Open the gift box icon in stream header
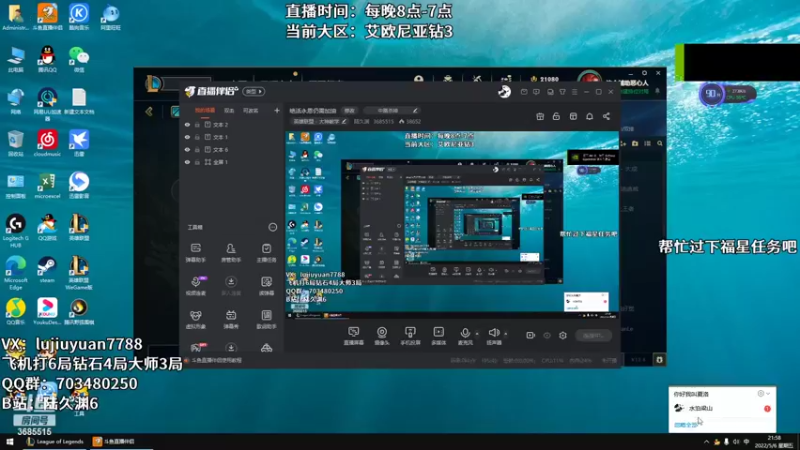 point(540,116)
